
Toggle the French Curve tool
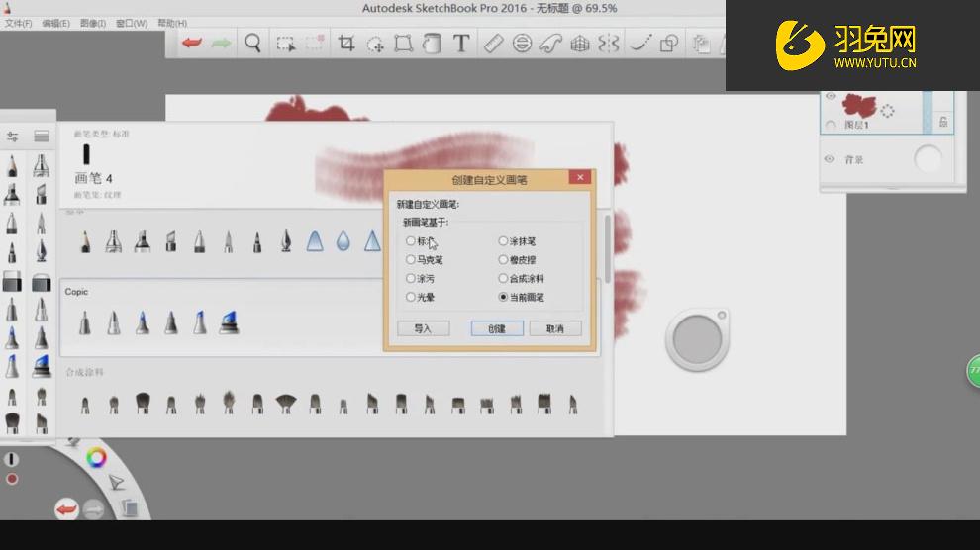pos(550,44)
